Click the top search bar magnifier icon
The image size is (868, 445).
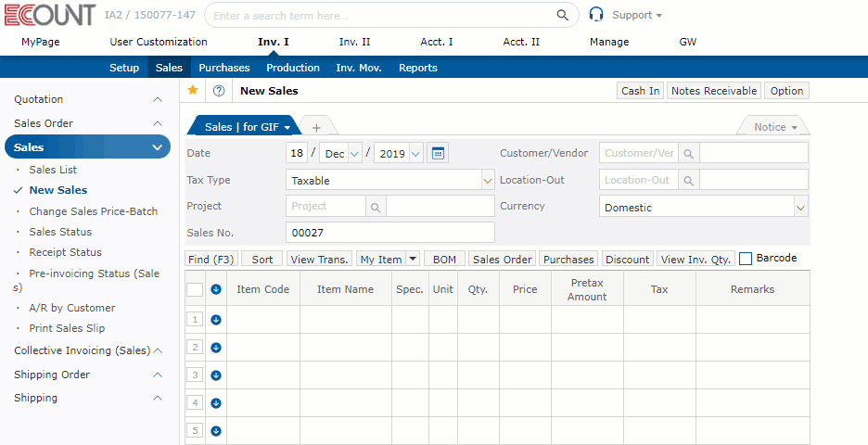562,15
